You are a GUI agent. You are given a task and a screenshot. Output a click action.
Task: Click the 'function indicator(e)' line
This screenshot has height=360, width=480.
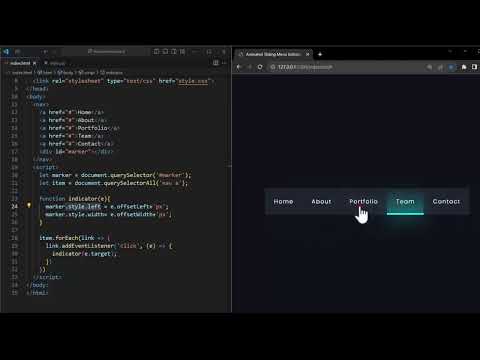pyautogui.click(x=75, y=199)
